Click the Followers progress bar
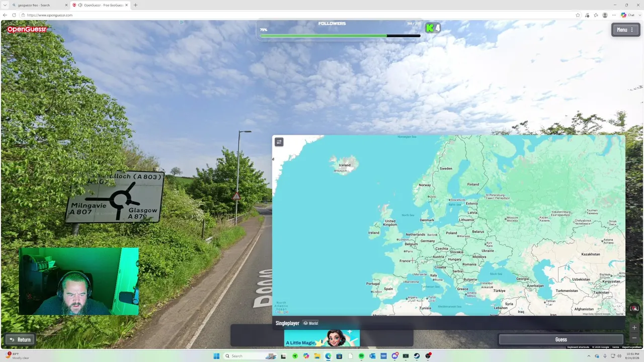 tap(340, 36)
